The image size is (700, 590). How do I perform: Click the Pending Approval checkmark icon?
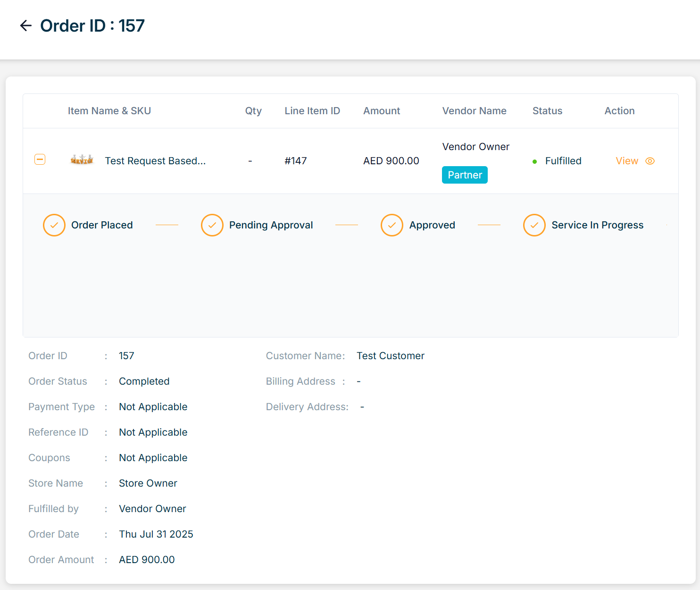point(212,225)
